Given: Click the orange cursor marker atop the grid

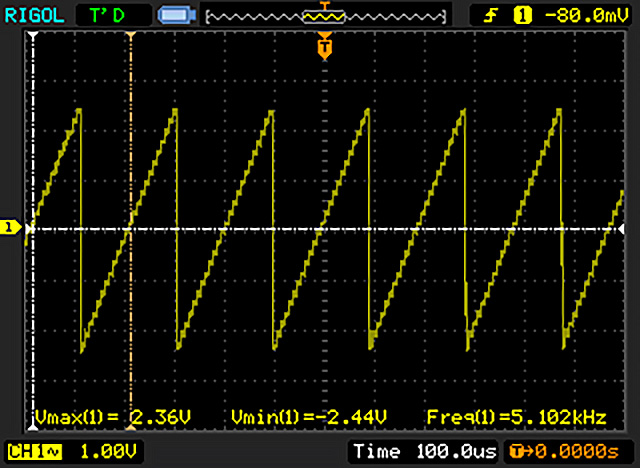Looking at the screenshot, I should tap(130, 36).
